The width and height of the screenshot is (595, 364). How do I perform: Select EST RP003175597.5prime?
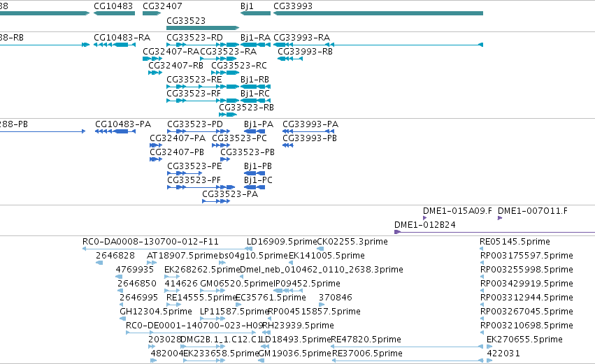pyautogui.click(x=482, y=263)
